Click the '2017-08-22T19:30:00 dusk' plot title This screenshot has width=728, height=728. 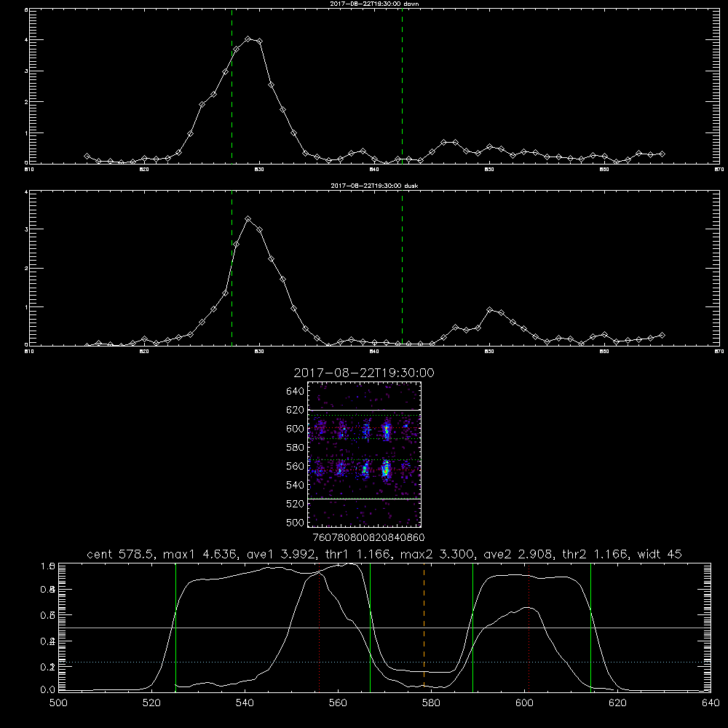tap(374, 186)
